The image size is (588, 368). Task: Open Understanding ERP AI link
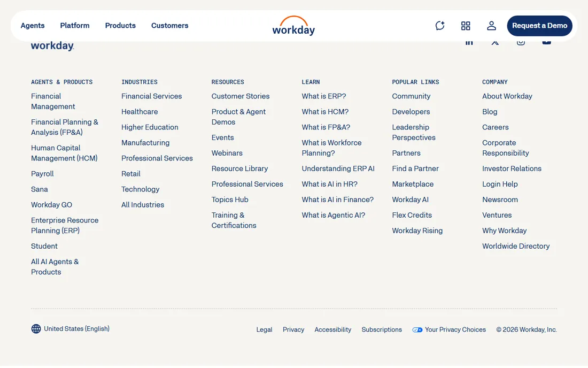coord(338,168)
